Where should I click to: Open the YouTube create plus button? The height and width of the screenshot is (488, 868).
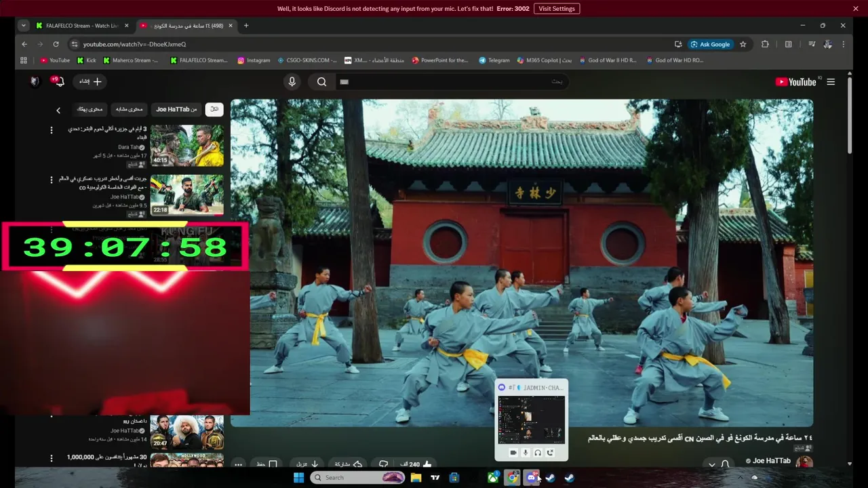pos(90,81)
